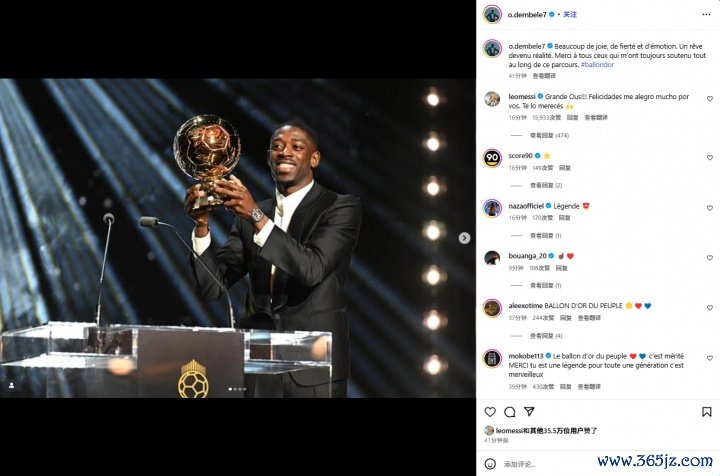Select the carousel dot indicators
This screenshot has height=476, width=720.
(237, 389)
